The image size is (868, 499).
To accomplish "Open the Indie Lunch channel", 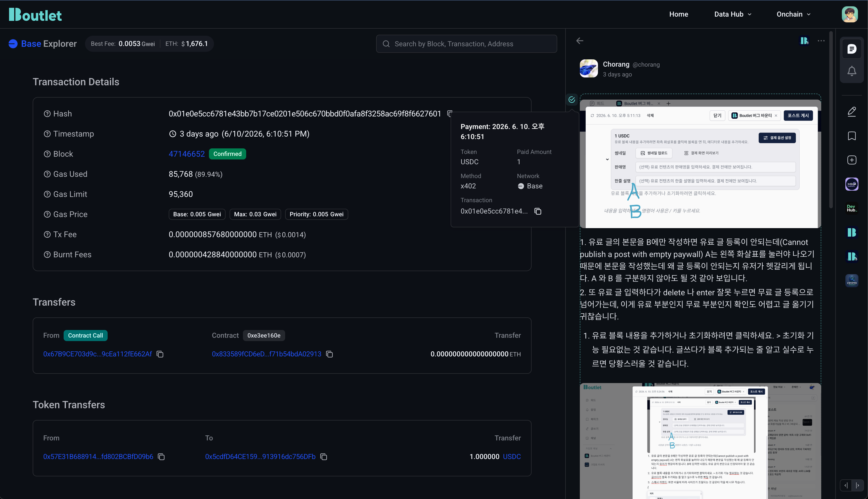I will (852, 184).
